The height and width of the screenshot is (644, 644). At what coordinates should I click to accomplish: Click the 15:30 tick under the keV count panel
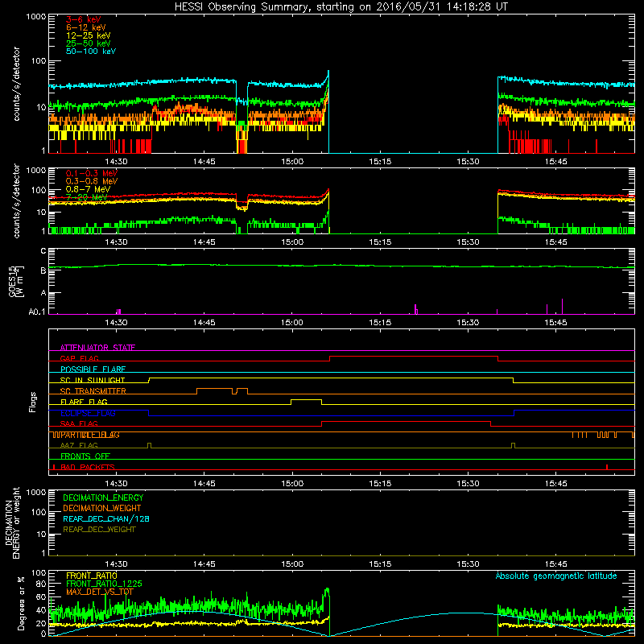pyautogui.click(x=468, y=162)
